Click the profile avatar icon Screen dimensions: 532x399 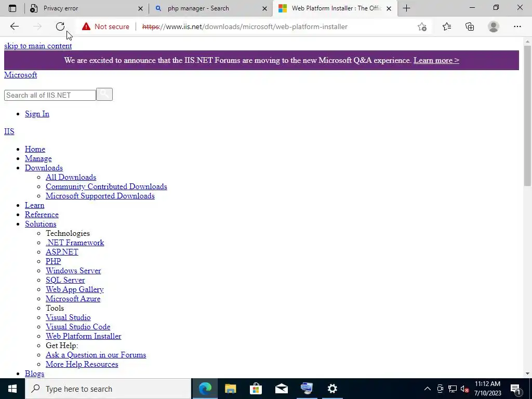pos(494,26)
